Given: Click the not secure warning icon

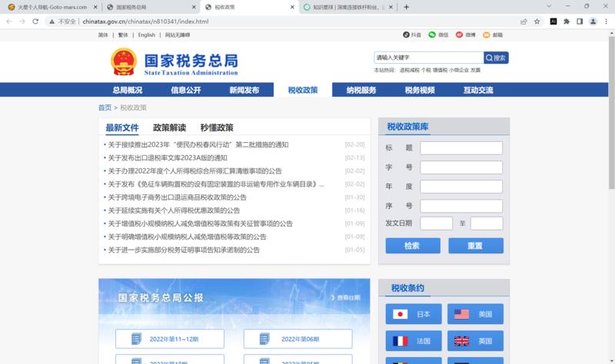Looking at the screenshot, I should [x=52, y=22].
